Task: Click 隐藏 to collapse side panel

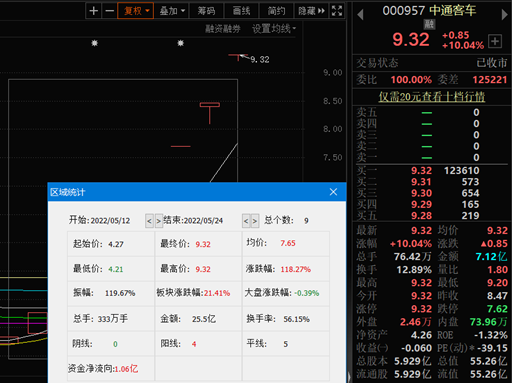Action: tap(311, 11)
